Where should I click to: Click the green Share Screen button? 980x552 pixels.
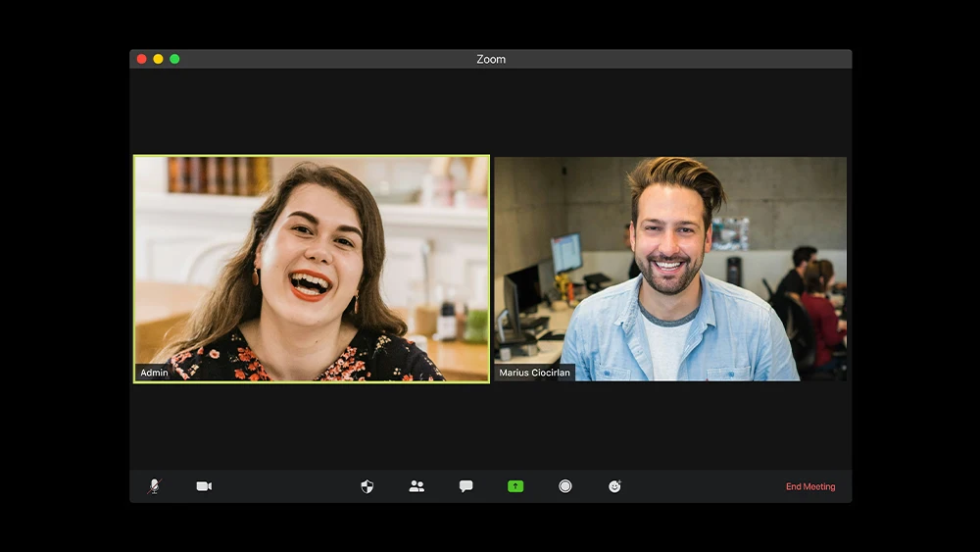pyautogui.click(x=515, y=486)
